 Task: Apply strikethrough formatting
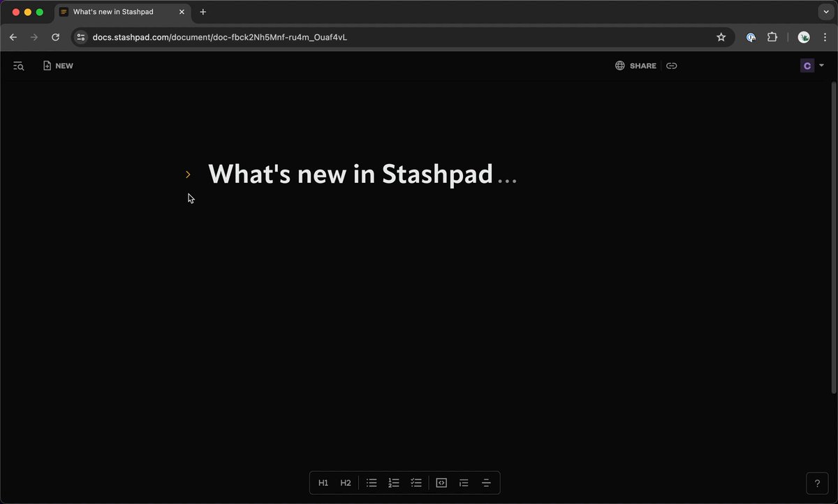(x=486, y=482)
